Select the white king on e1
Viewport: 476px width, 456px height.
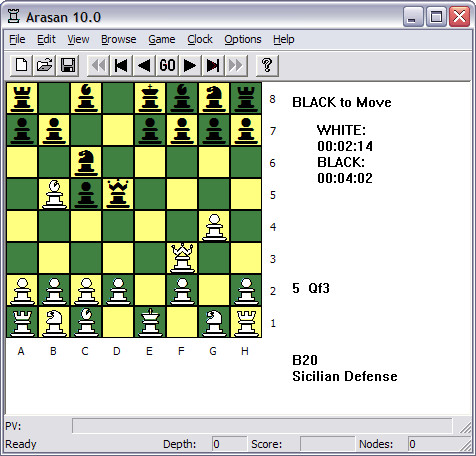(x=150, y=322)
